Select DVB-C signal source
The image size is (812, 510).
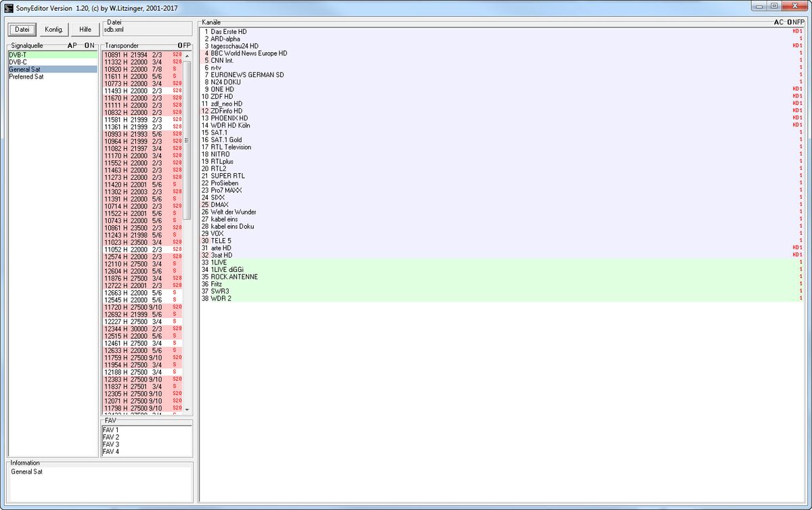[53, 62]
